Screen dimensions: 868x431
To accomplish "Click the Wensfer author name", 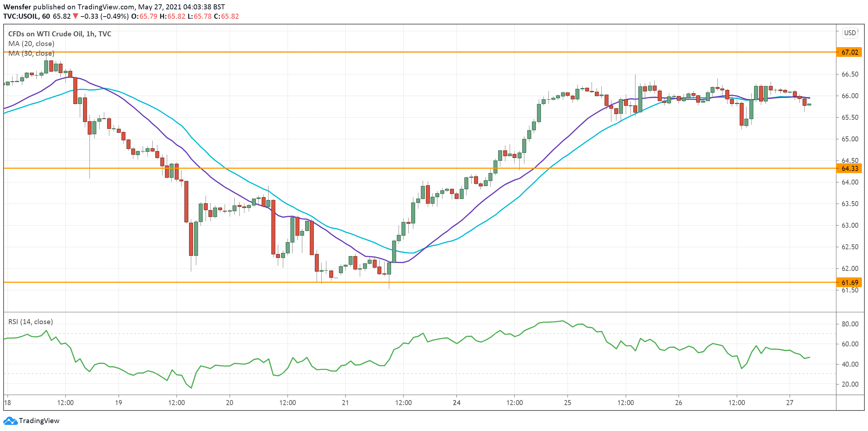I will coord(17,7).
